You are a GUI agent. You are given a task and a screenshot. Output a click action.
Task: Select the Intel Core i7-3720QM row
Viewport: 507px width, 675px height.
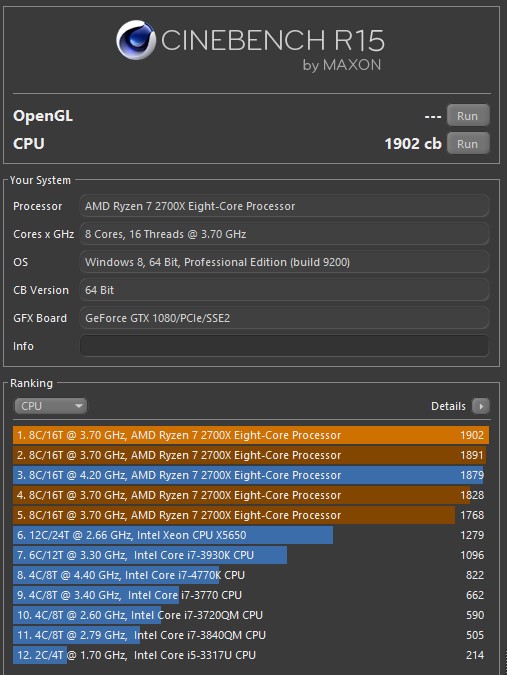coord(251,615)
